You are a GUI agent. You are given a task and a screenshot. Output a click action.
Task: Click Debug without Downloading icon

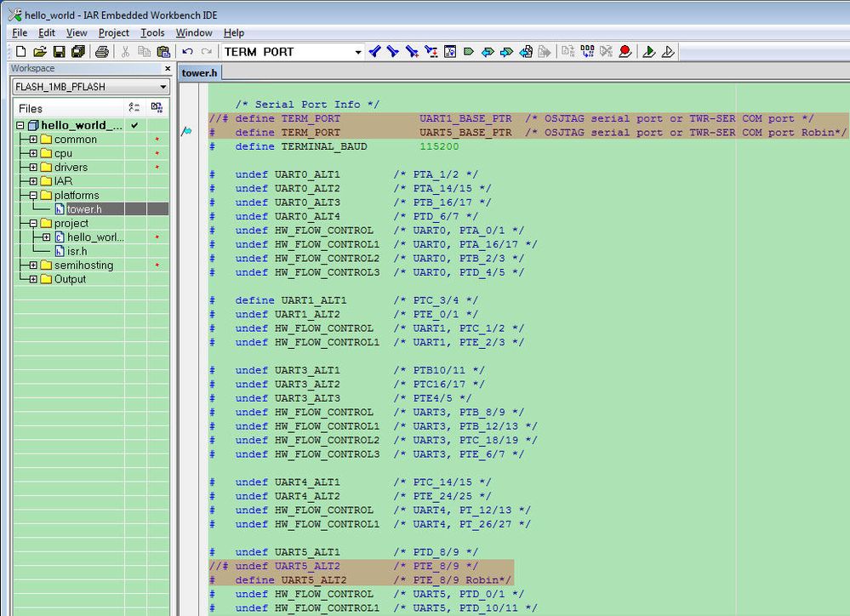point(668,52)
